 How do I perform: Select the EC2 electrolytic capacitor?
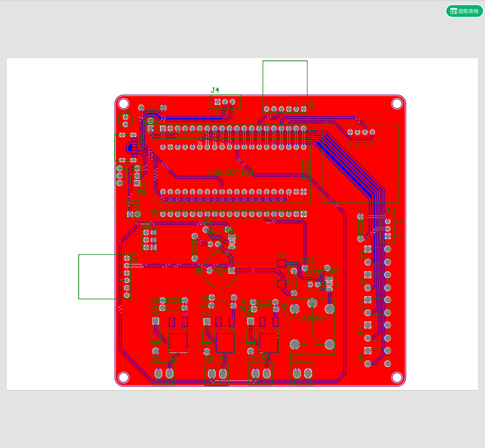point(134,214)
